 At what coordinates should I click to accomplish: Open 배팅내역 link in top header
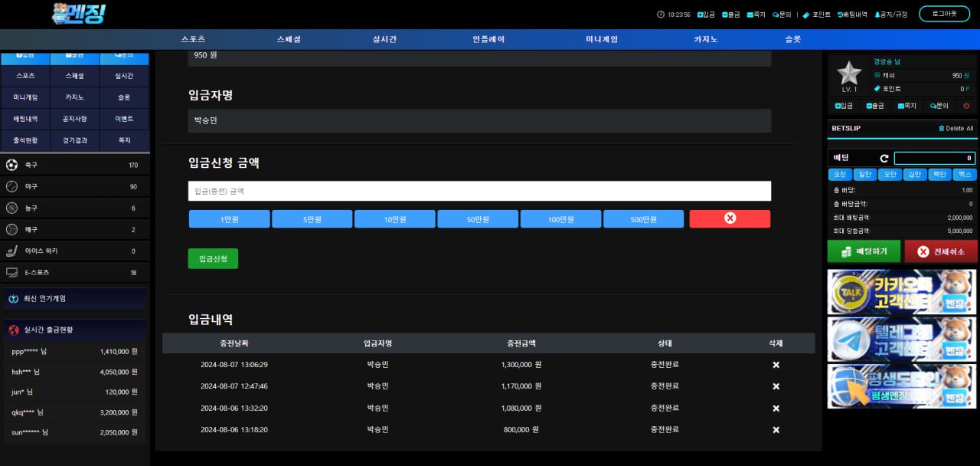click(x=852, y=15)
